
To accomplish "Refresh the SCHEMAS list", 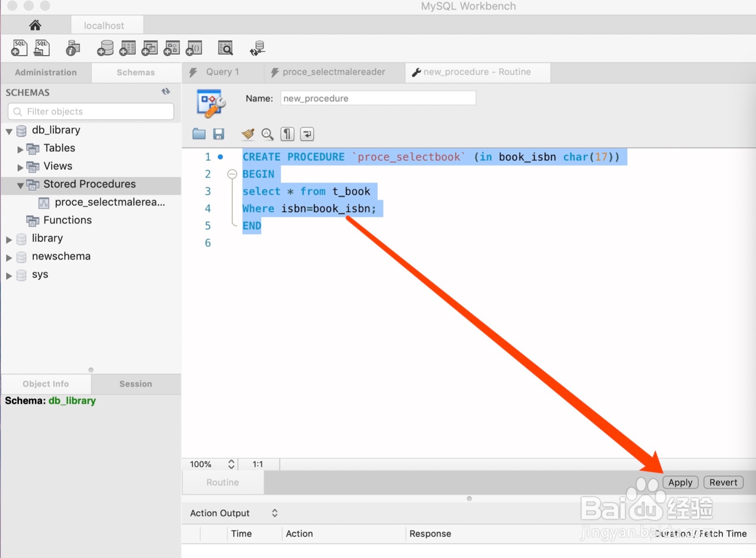I will (166, 92).
